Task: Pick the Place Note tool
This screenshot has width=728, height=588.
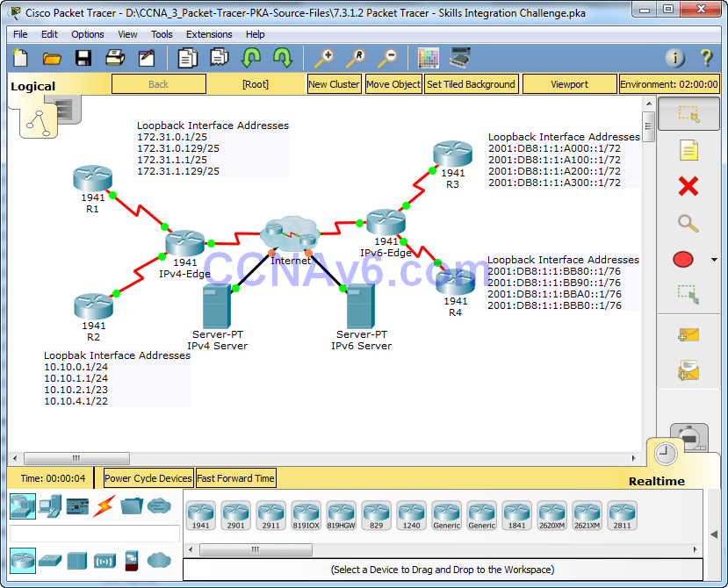Action: click(688, 149)
